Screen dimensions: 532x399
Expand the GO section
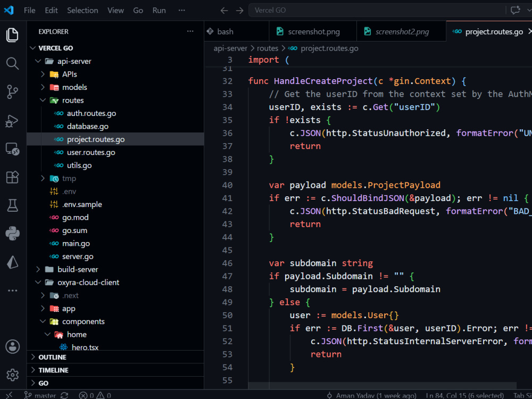pos(115,383)
